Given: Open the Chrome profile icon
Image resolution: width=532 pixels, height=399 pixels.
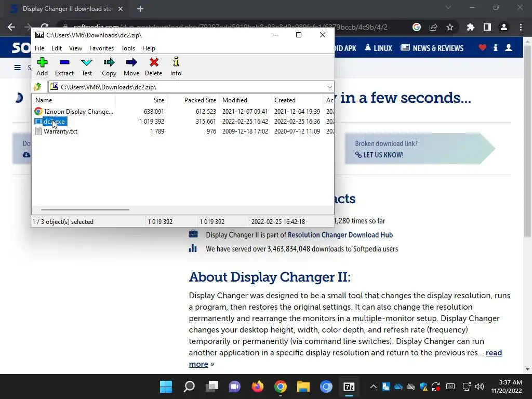Looking at the screenshot, I should tap(504, 27).
